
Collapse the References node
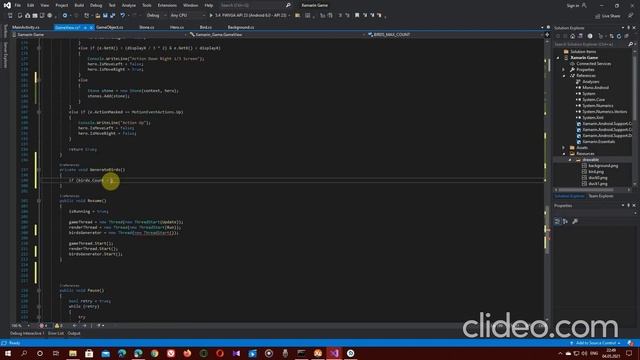(564, 76)
